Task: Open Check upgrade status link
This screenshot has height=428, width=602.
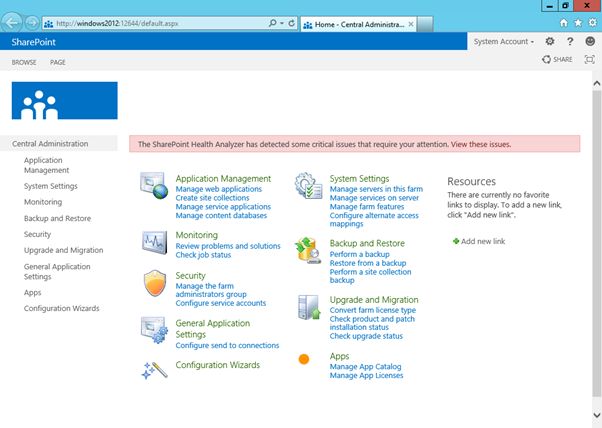Action: click(366, 336)
